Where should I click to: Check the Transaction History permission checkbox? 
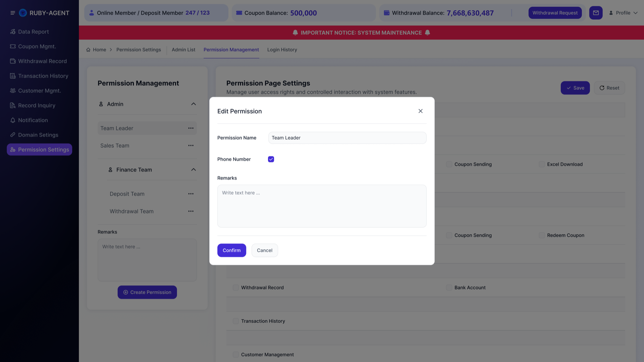236,321
